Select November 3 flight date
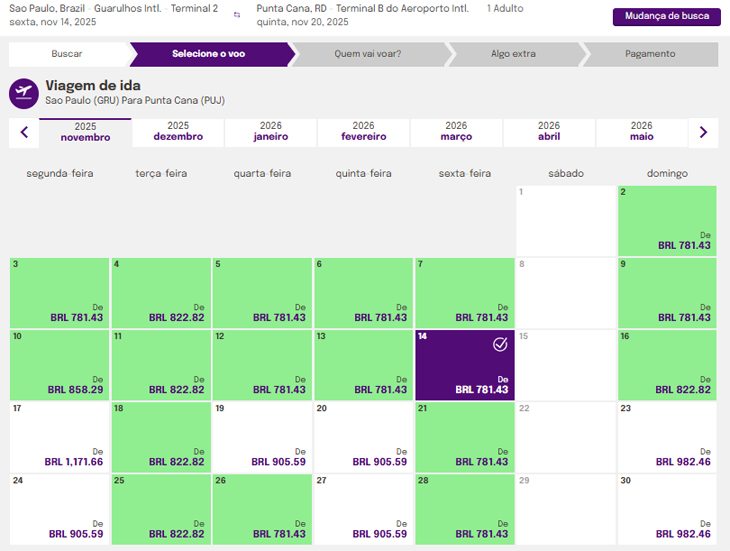The image size is (730, 551). coord(59,293)
